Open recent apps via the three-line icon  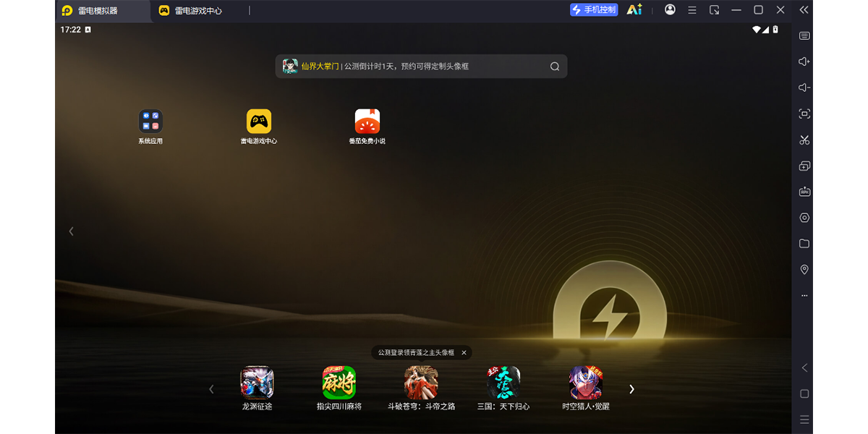coord(804,420)
